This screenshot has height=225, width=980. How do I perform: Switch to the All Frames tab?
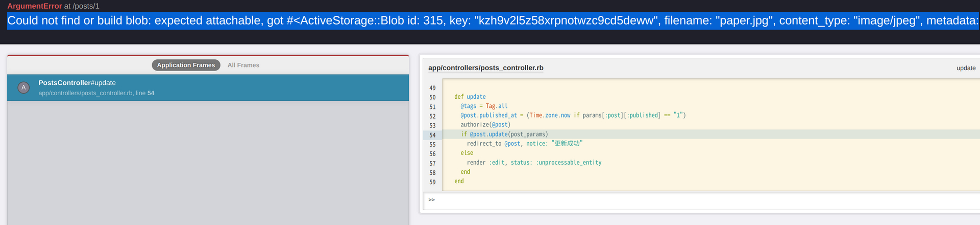(243, 65)
